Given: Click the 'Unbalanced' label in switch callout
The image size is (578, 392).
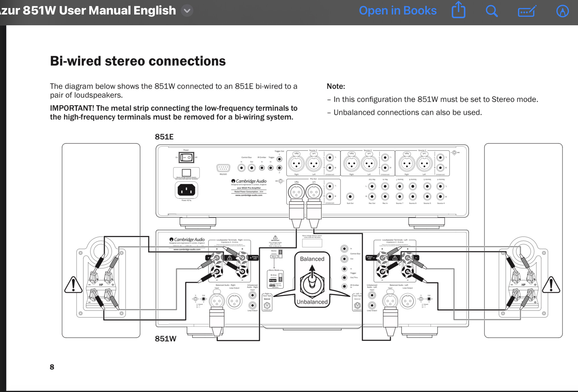Looking at the screenshot, I should [x=312, y=302].
